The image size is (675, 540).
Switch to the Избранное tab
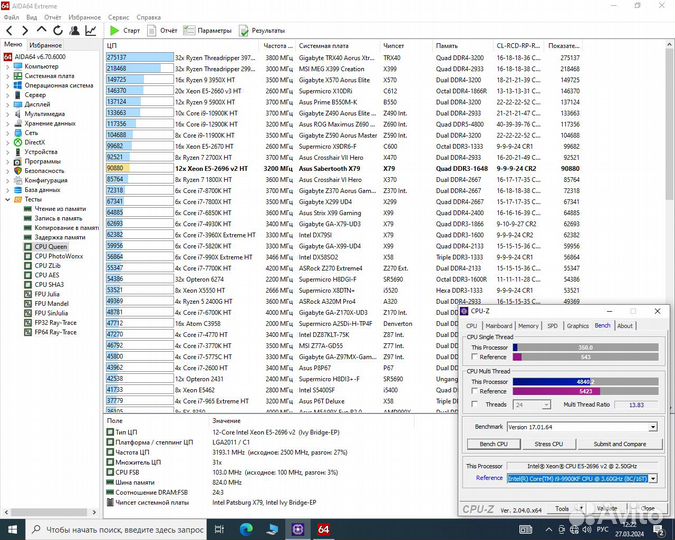click(46, 45)
